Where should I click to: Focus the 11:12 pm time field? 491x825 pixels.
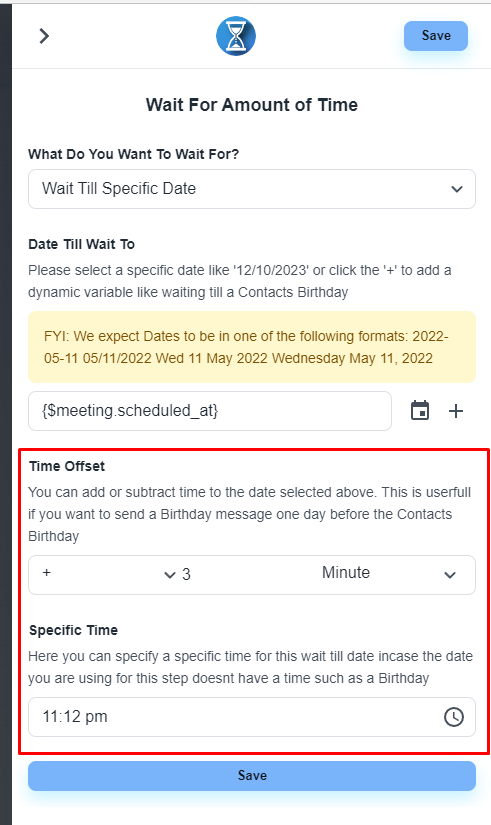pos(252,717)
